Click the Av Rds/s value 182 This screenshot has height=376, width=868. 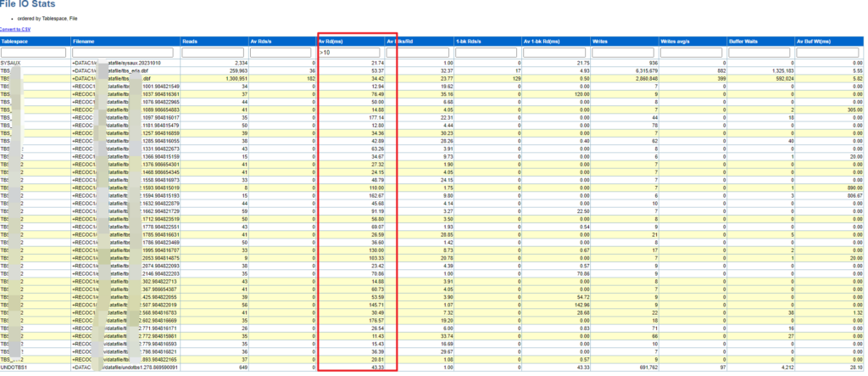tap(312, 79)
